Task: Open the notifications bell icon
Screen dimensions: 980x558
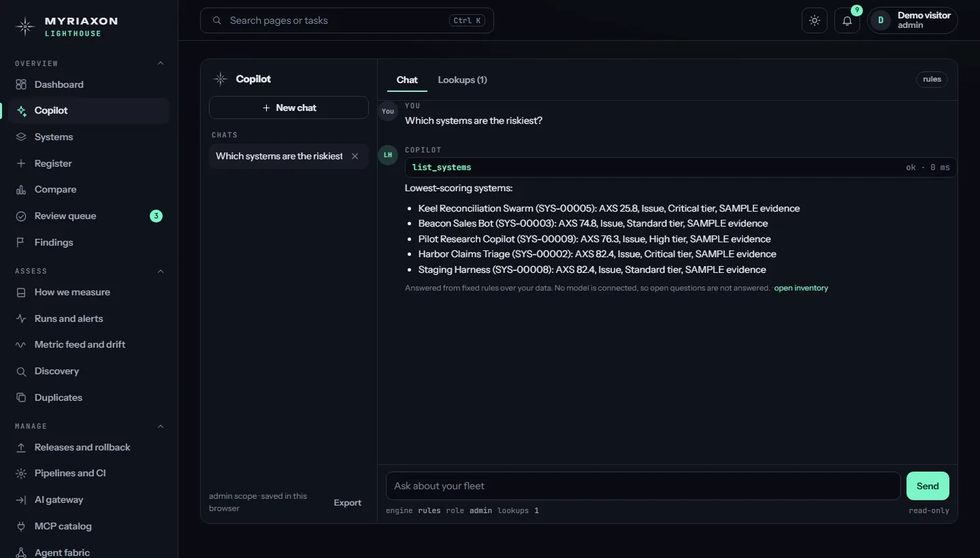Action: (x=847, y=20)
